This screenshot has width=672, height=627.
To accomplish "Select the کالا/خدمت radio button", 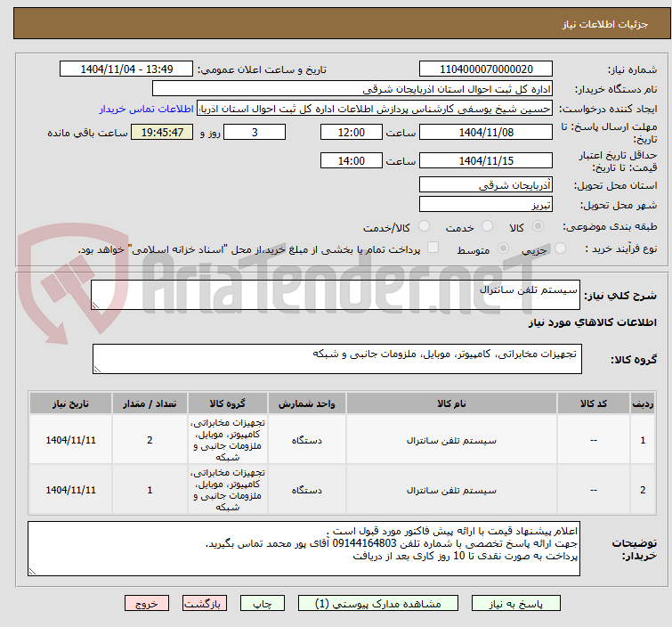I will [424, 226].
